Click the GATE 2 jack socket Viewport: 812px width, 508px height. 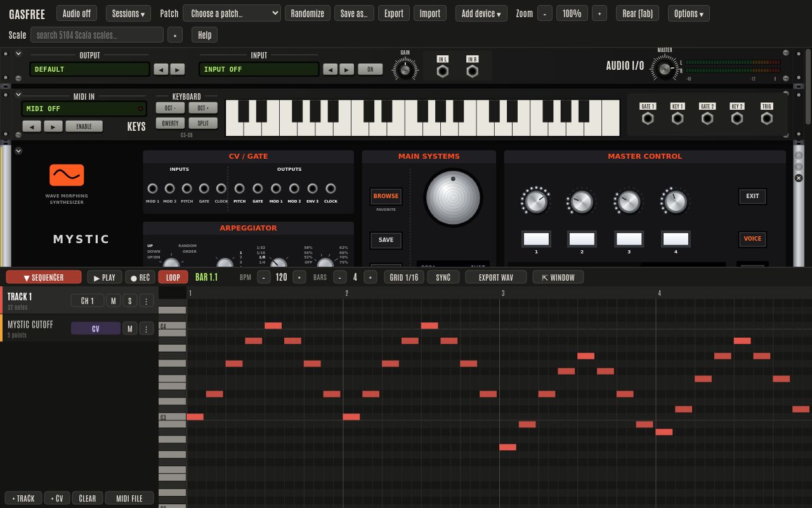pos(707,118)
